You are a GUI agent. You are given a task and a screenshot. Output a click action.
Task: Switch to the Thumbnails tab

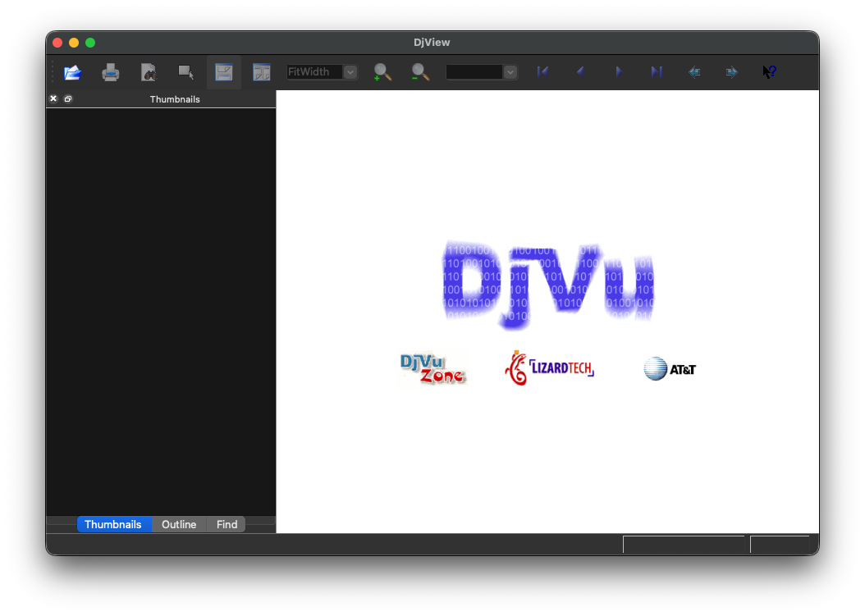(x=113, y=524)
